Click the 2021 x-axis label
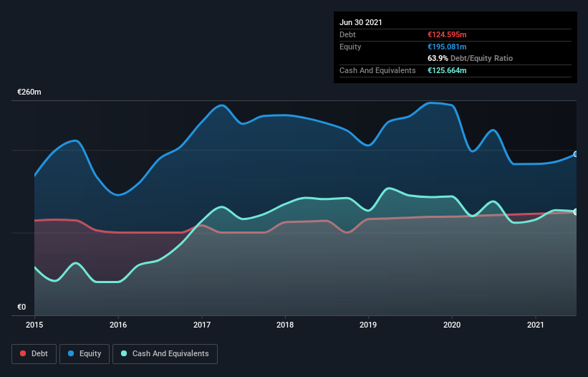This screenshot has height=377, width=588. (536, 325)
